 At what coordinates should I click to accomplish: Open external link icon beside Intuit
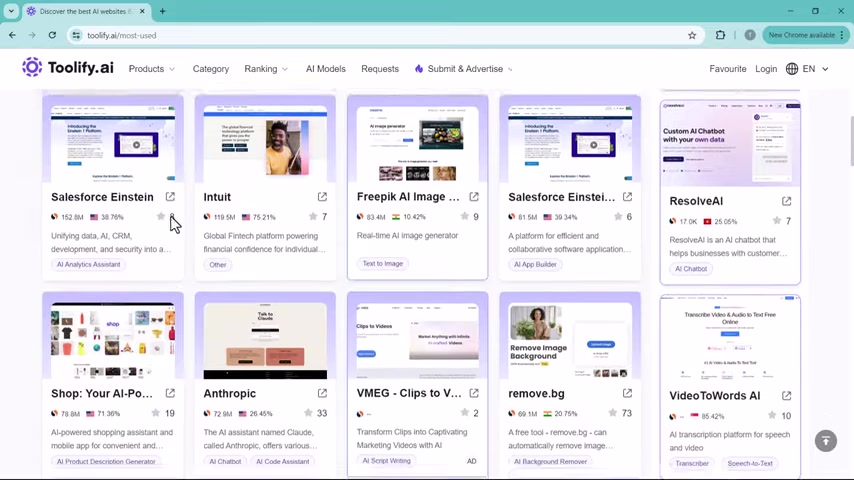[322, 197]
